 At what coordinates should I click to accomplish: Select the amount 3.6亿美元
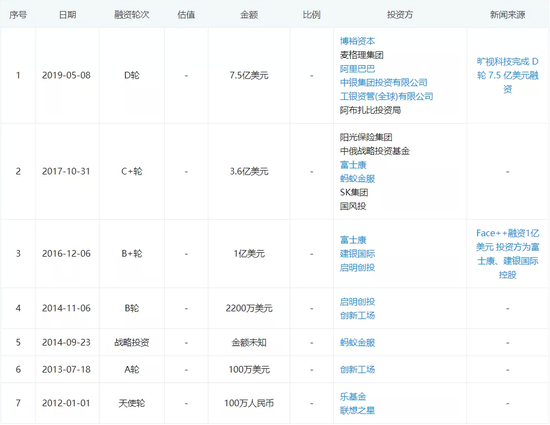(x=249, y=171)
